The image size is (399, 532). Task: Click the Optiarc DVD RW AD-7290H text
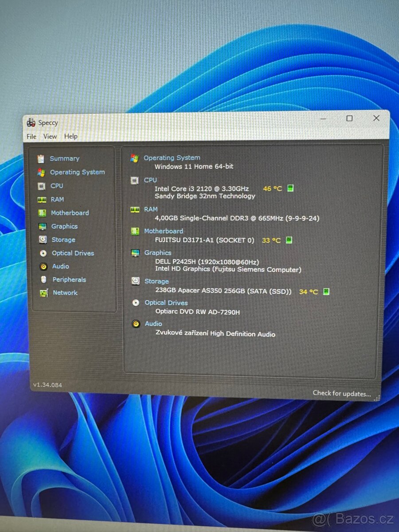click(x=198, y=312)
